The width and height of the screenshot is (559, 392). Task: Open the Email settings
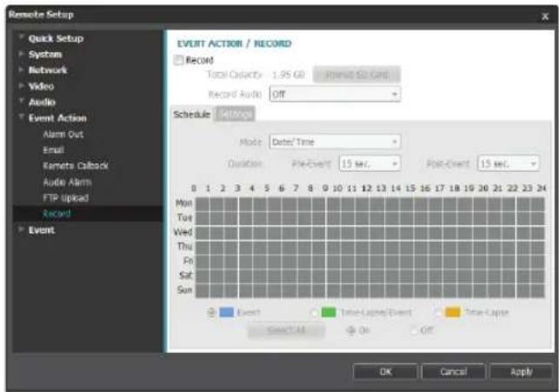click(x=54, y=150)
